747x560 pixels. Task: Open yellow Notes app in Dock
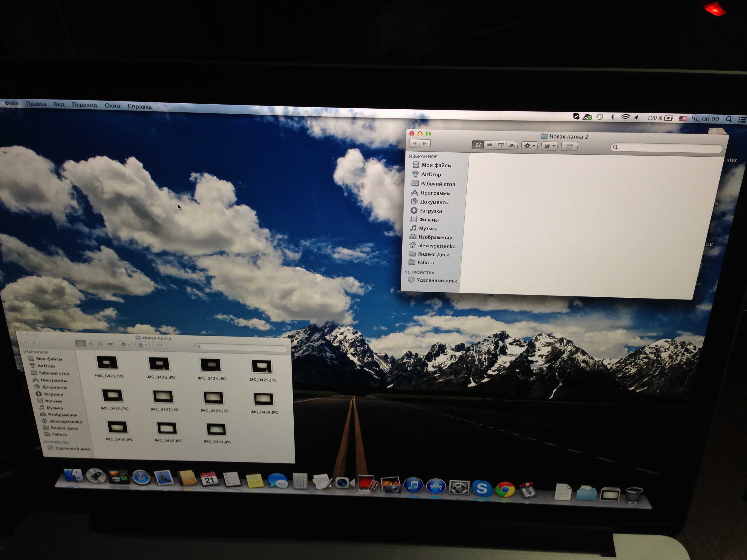click(x=255, y=481)
